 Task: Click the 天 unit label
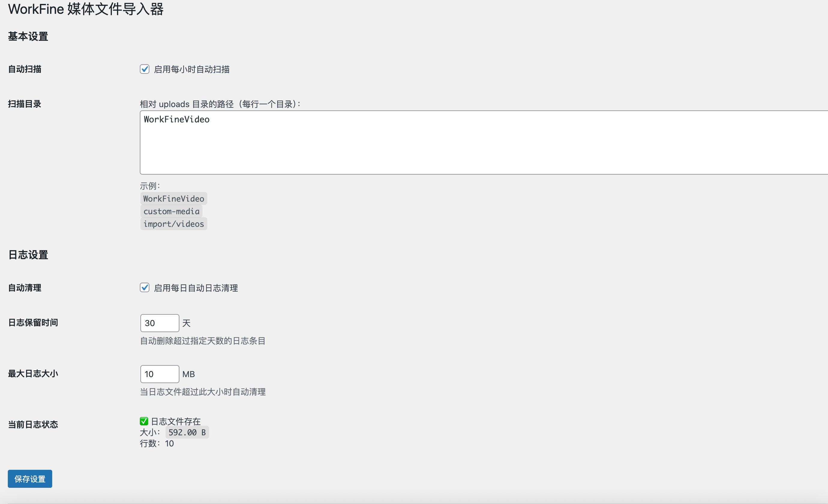[186, 323]
